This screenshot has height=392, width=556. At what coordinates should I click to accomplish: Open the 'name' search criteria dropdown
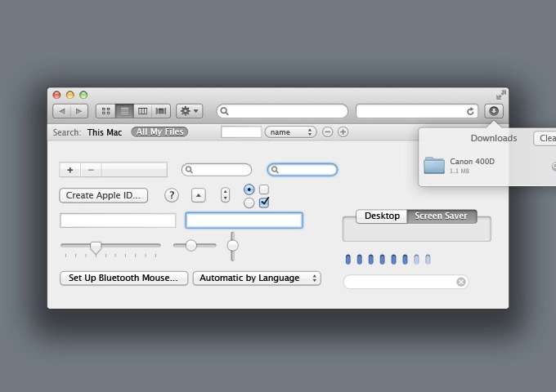coord(290,132)
